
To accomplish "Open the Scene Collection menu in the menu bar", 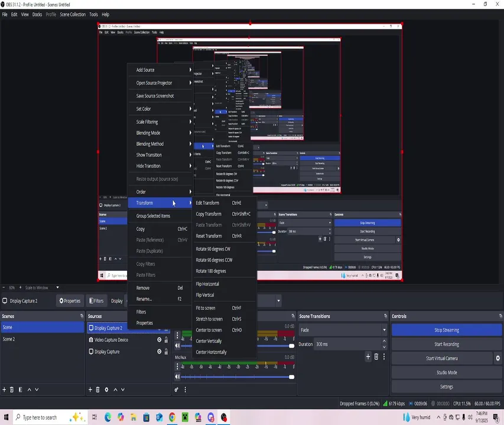I will coord(73,14).
